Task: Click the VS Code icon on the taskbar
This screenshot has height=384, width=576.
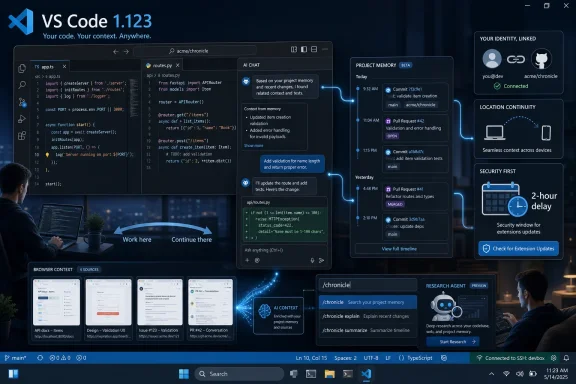Action: click(366, 374)
